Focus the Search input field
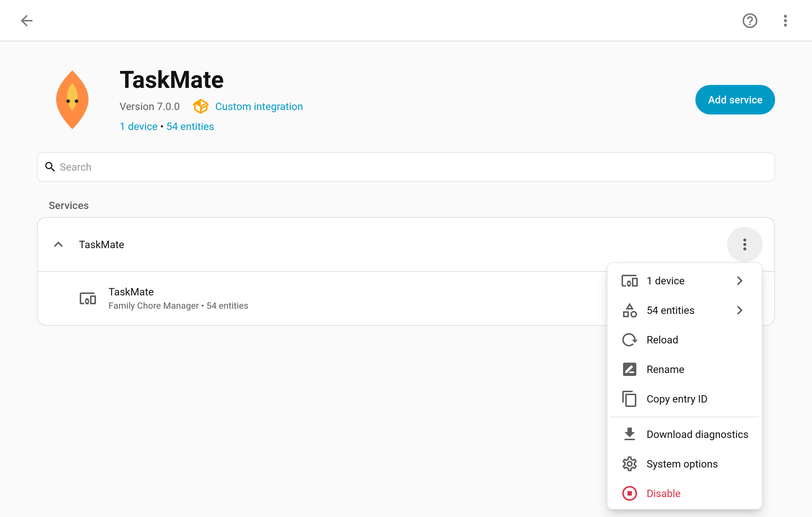Image resolution: width=812 pixels, height=517 pixels. coord(406,167)
